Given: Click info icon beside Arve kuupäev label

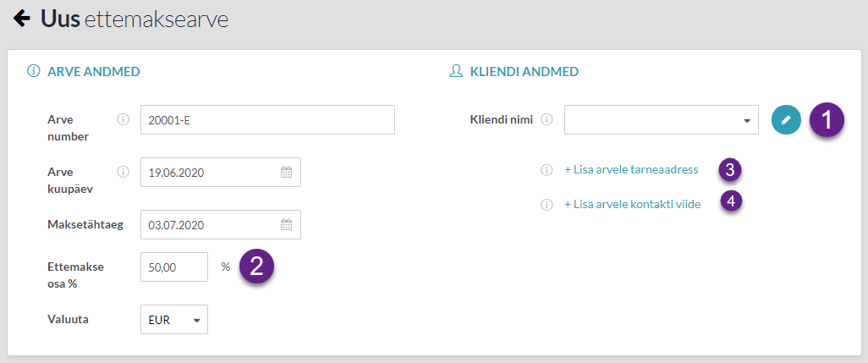Looking at the screenshot, I should click(x=123, y=172).
